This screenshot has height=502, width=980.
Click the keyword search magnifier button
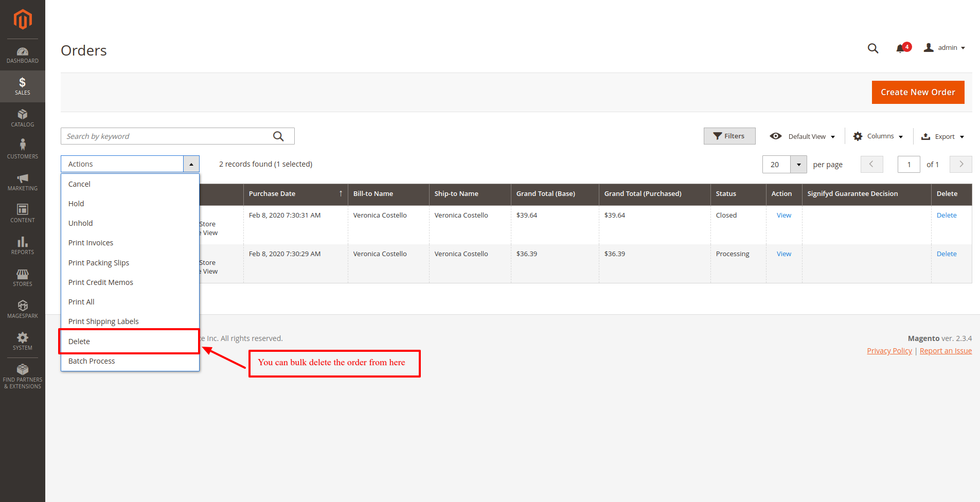[278, 136]
